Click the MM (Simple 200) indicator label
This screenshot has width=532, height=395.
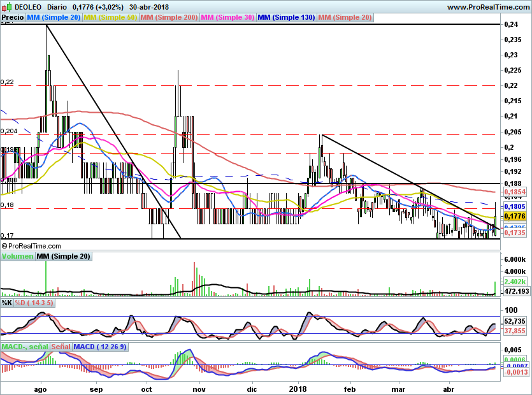click(169, 18)
